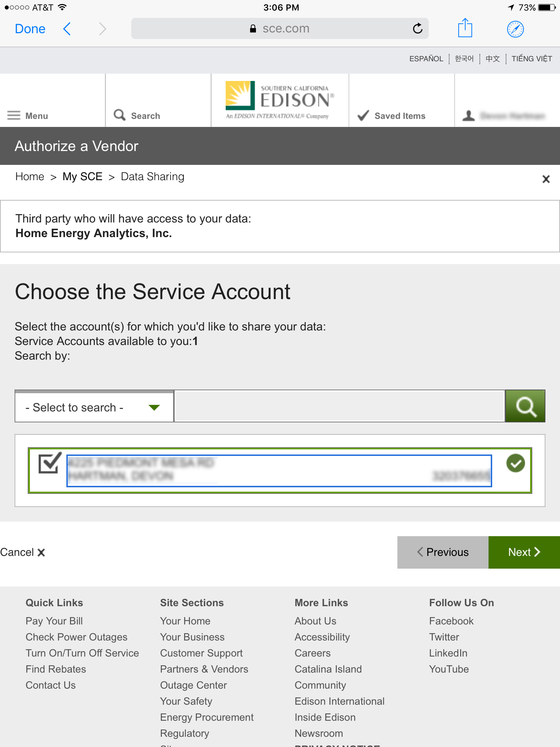Open the user profile menu
This screenshot has height=747, width=560.
point(503,116)
